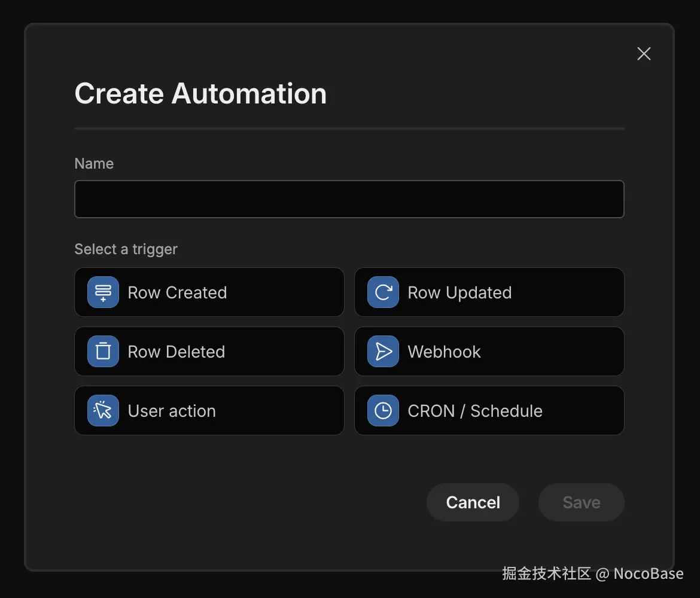
Task: Close the Create Automation dialog
Action: (x=644, y=54)
